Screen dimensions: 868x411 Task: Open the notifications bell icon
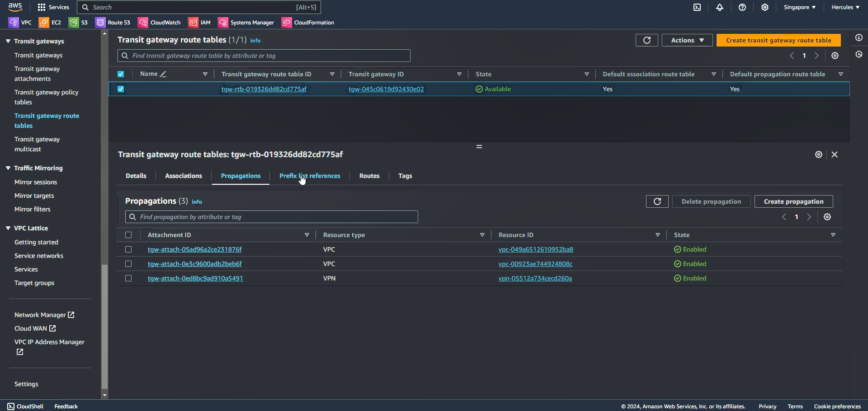click(x=720, y=7)
